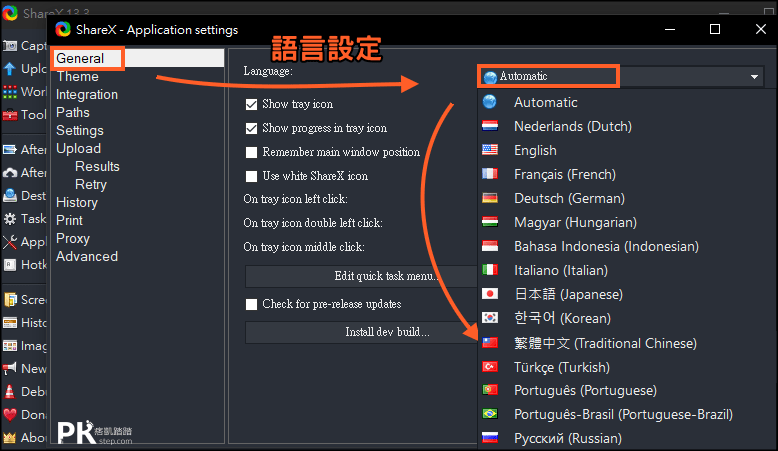Open the Proxy settings tab
Image resolution: width=778 pixels, height=451 pixels.
coord(73,239)
